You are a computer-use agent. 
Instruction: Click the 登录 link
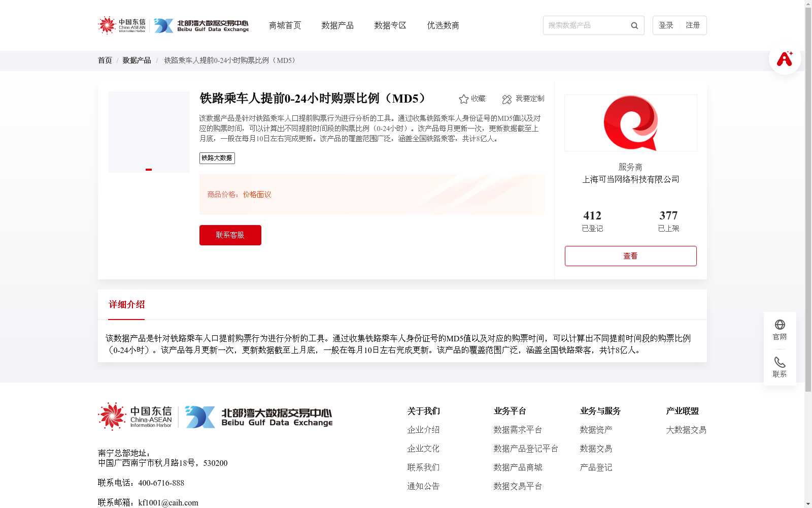pos(666,25)
